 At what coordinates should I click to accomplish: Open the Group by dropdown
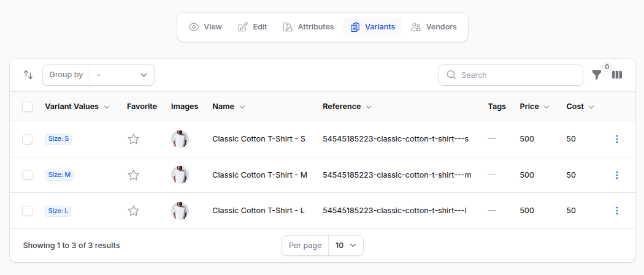122,75
